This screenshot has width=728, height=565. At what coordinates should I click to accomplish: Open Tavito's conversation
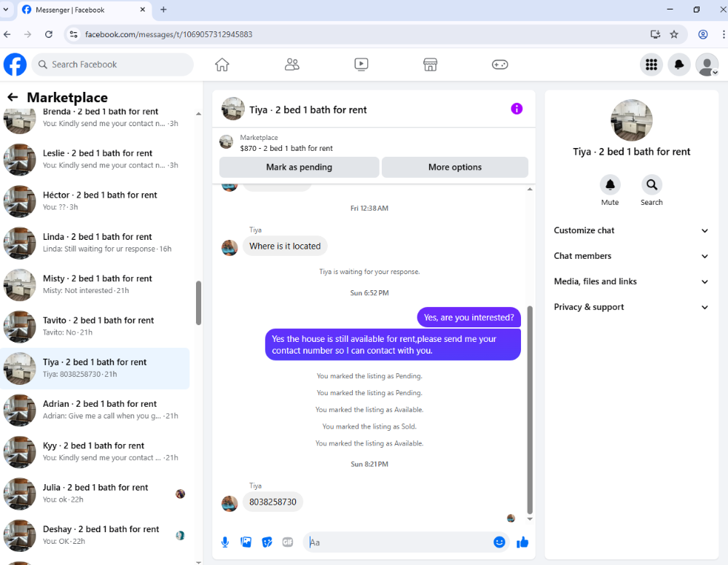[95, 327]
